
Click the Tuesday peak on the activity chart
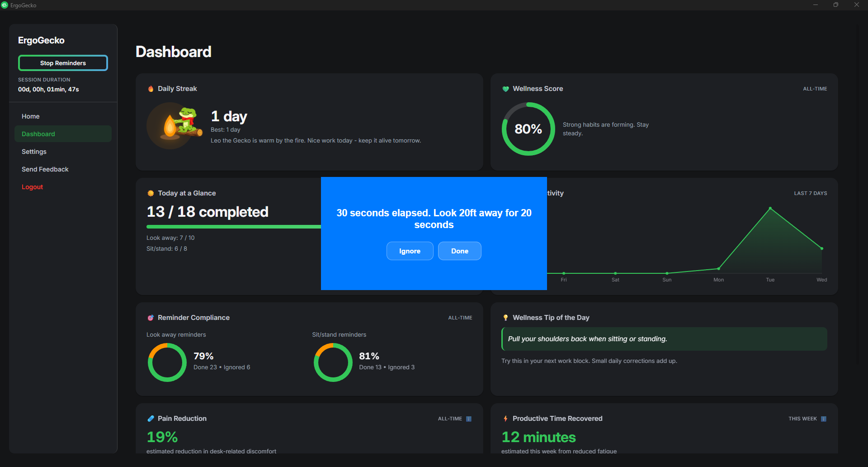[x=770, y=208]
